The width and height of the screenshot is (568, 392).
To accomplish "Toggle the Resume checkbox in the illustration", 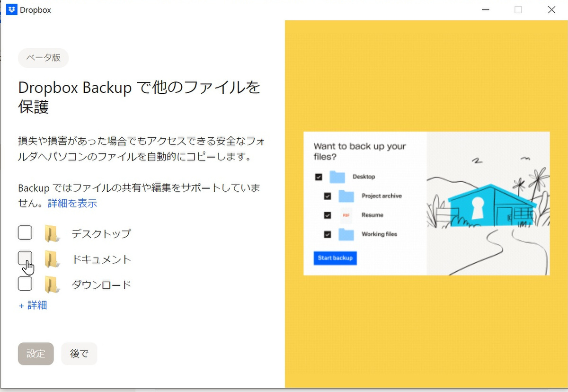I will [327, 214].
